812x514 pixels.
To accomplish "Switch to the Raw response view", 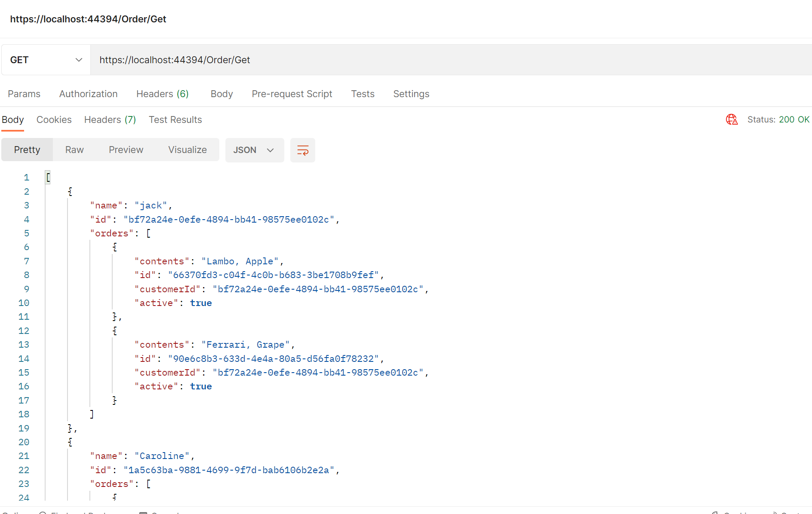I will click(x=74, y=150).
